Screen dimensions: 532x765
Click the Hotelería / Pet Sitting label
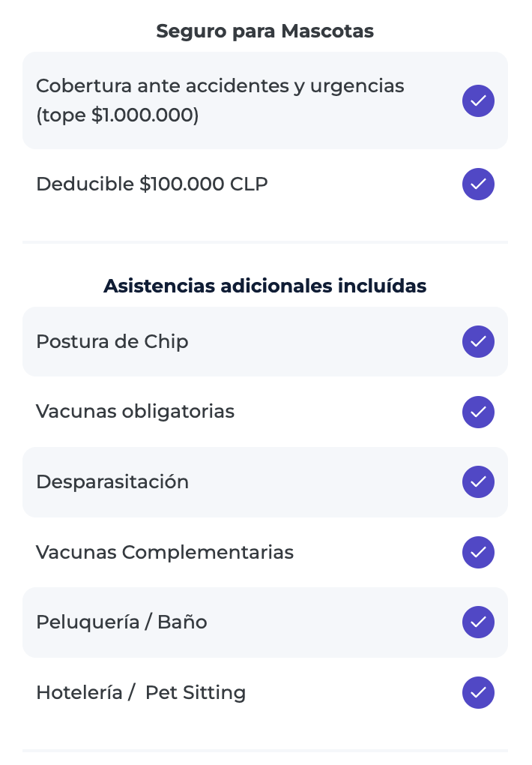(141, 692)
